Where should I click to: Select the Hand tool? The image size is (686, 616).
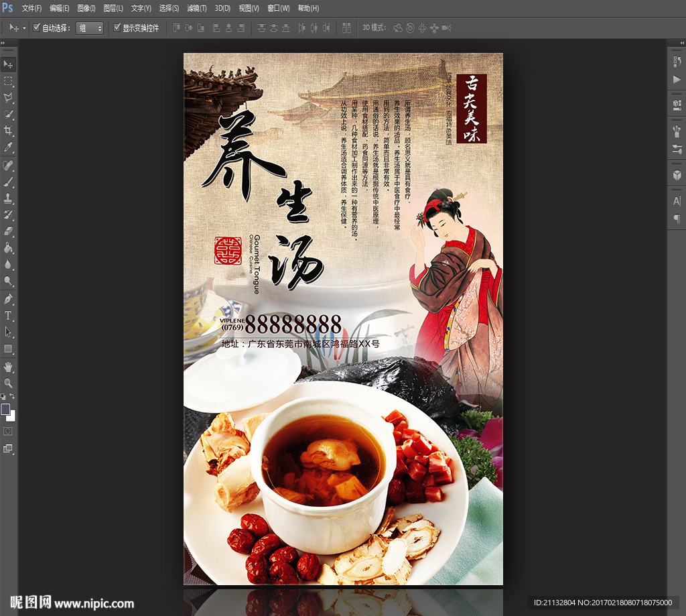coord(8,367)
